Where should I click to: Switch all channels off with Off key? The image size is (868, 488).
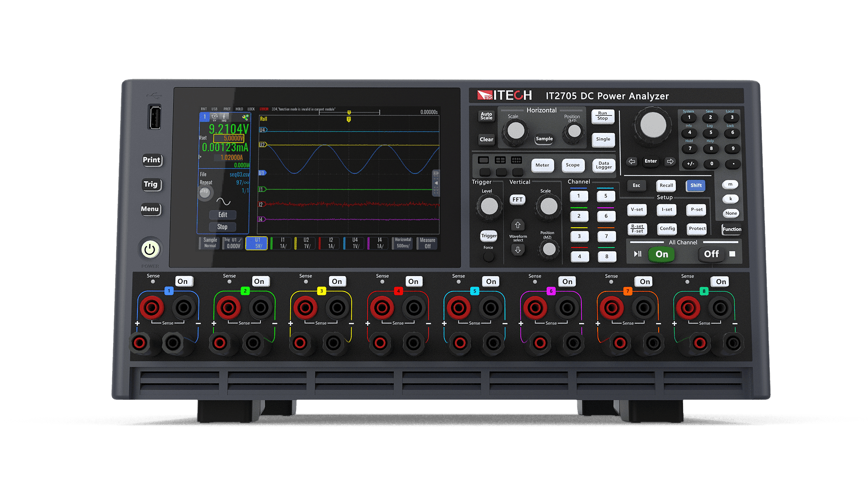(712, 254)
